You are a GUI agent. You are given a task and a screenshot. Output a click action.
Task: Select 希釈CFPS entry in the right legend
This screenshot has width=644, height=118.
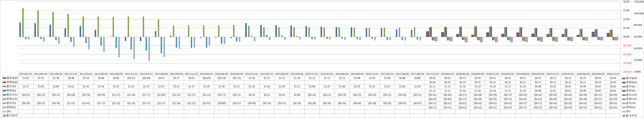tap(630, 99)
